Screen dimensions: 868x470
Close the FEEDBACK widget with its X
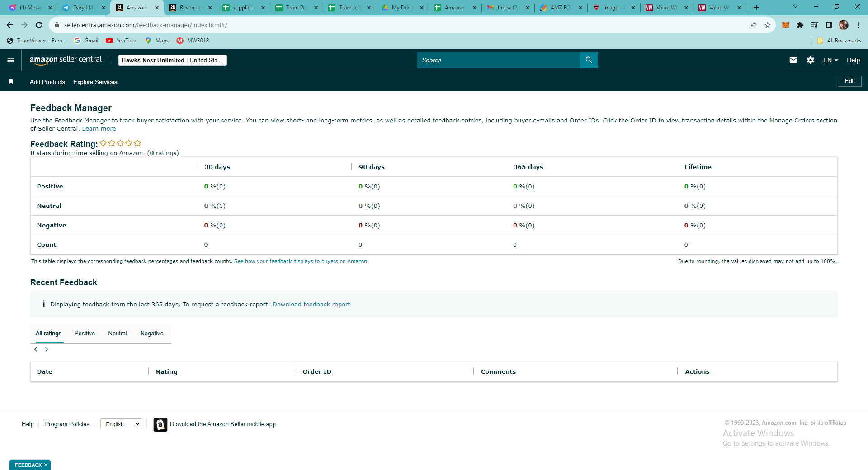tap(46, 465)
